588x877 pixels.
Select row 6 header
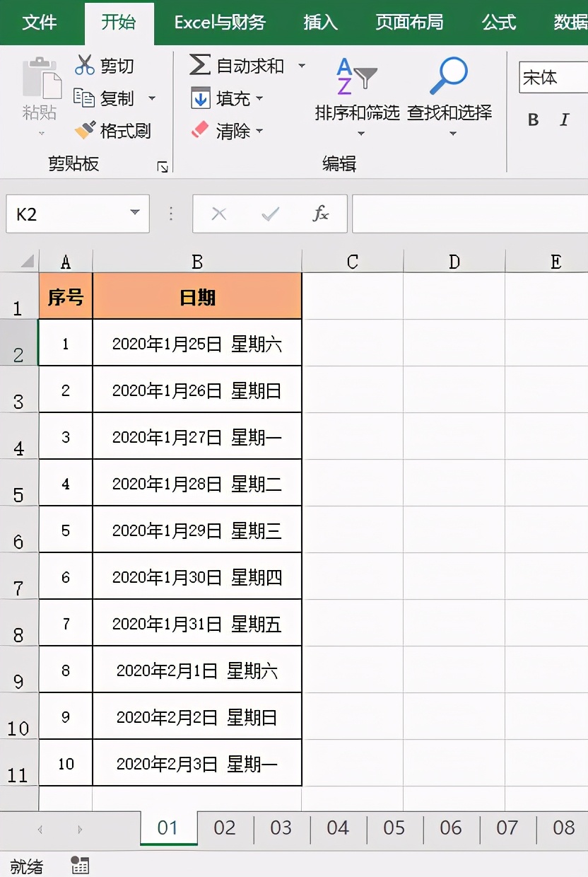[x=19, y=530]
